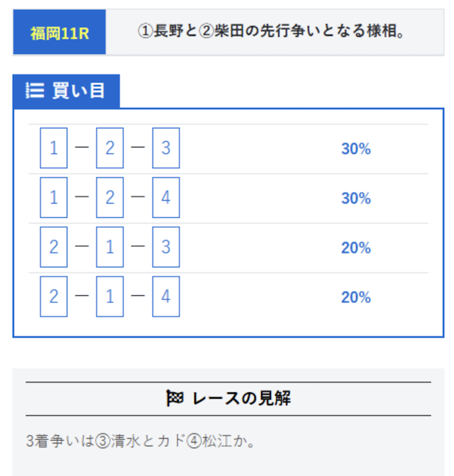Click boat box 4 in 1-2-4 row
Screen dimensions: 454x476
166,197
